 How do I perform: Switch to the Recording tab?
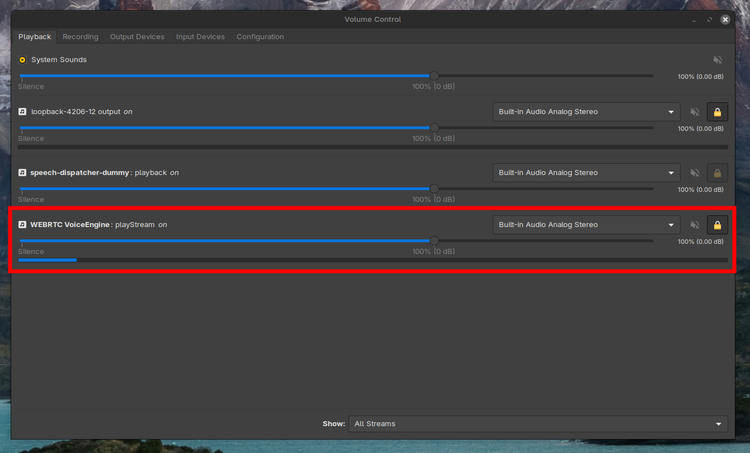(x=80, y=37)
